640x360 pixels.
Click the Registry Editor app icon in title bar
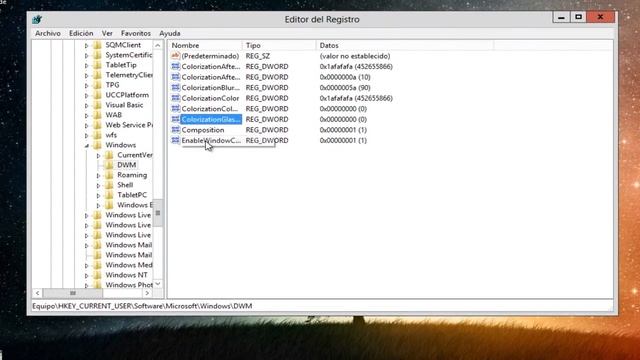tap(37, 19)
